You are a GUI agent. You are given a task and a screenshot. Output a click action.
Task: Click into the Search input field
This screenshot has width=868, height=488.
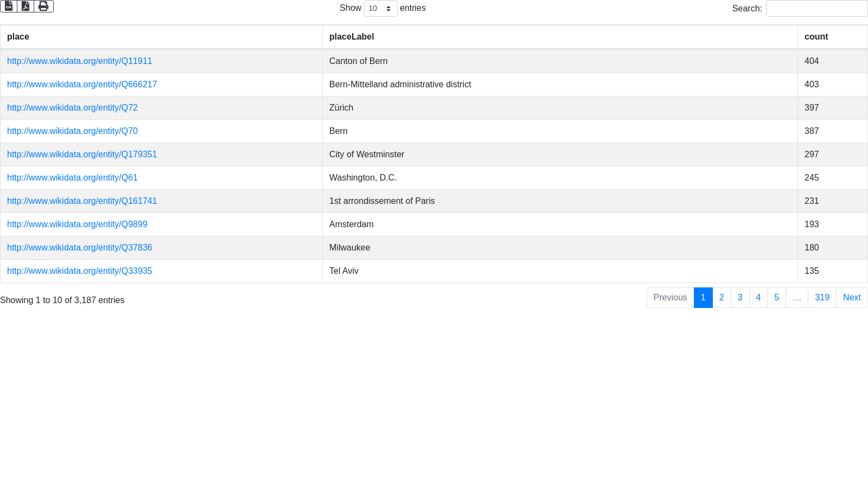pyautogui.click(x=816, y=9)
